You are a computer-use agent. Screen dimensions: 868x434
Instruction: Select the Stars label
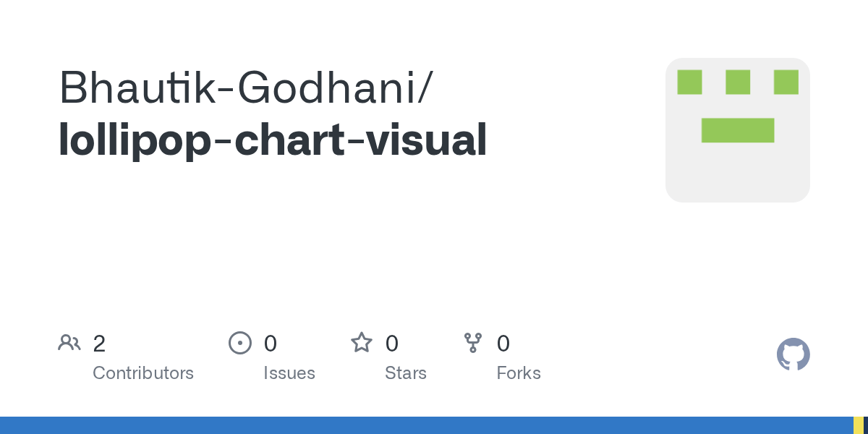pyautogui.click(x=406, y=373)
